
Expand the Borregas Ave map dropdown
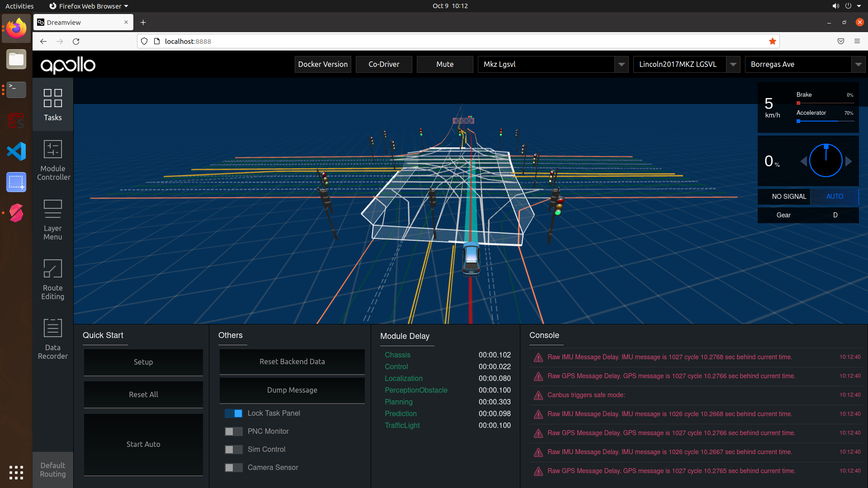tap(858, 65)
